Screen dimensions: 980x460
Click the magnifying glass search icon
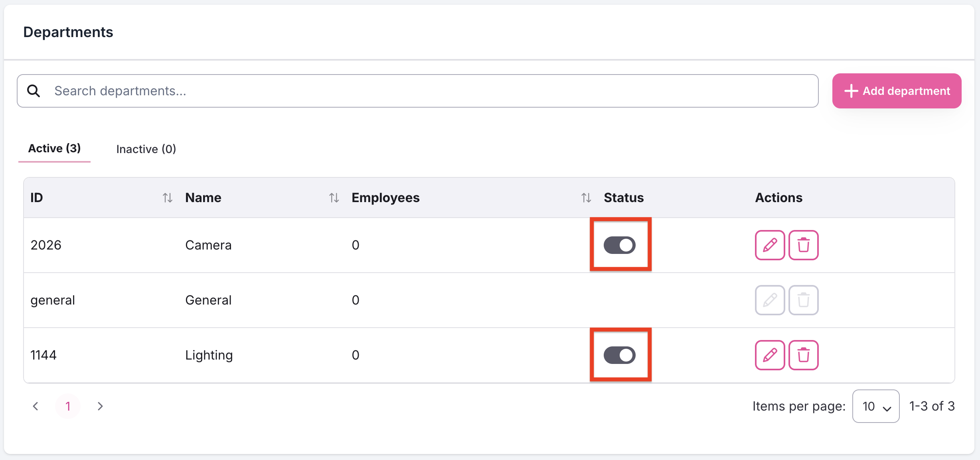[34, 91]
